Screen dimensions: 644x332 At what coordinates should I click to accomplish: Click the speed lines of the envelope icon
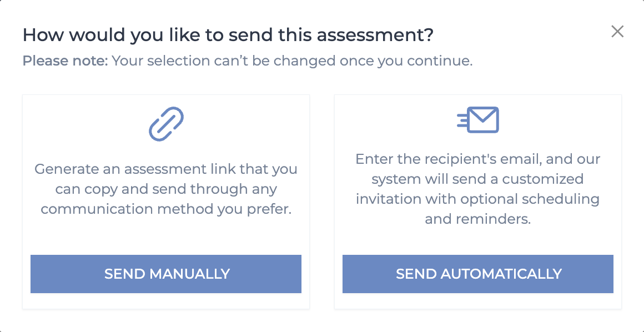(461, 120)
